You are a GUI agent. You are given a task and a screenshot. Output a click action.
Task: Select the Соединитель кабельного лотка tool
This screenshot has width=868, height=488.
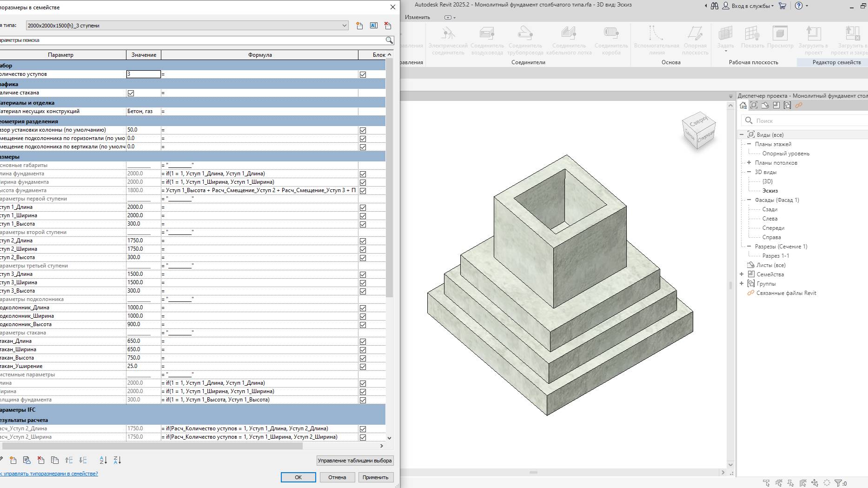pos(568,40)
